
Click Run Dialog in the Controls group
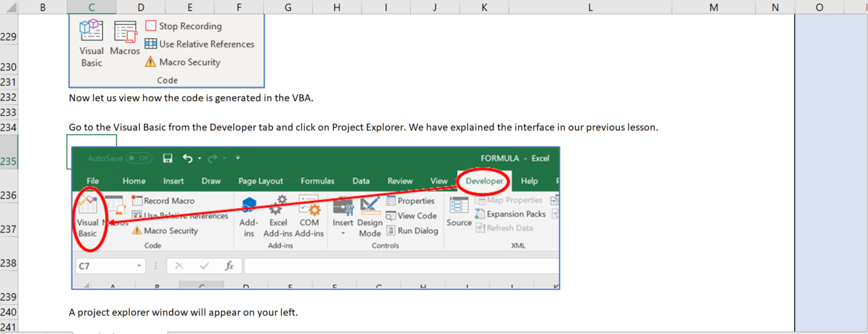pos(412,230)
